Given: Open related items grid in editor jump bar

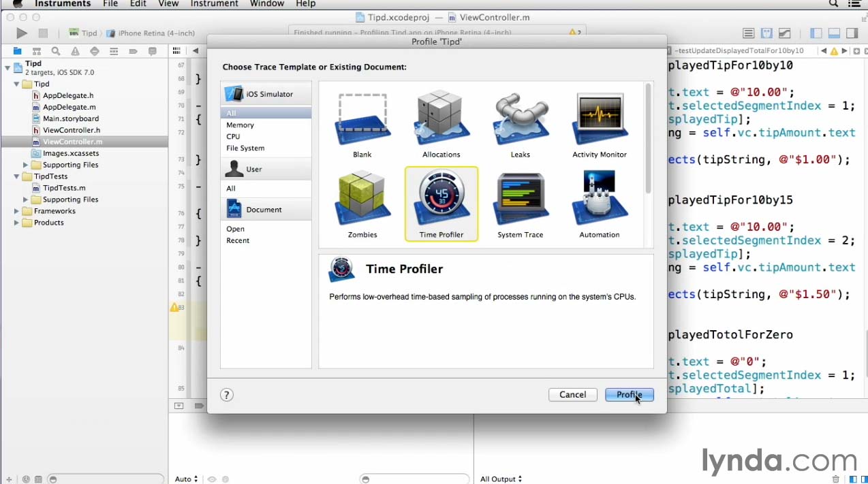Looking at the screenshot, I should (176, 51).
